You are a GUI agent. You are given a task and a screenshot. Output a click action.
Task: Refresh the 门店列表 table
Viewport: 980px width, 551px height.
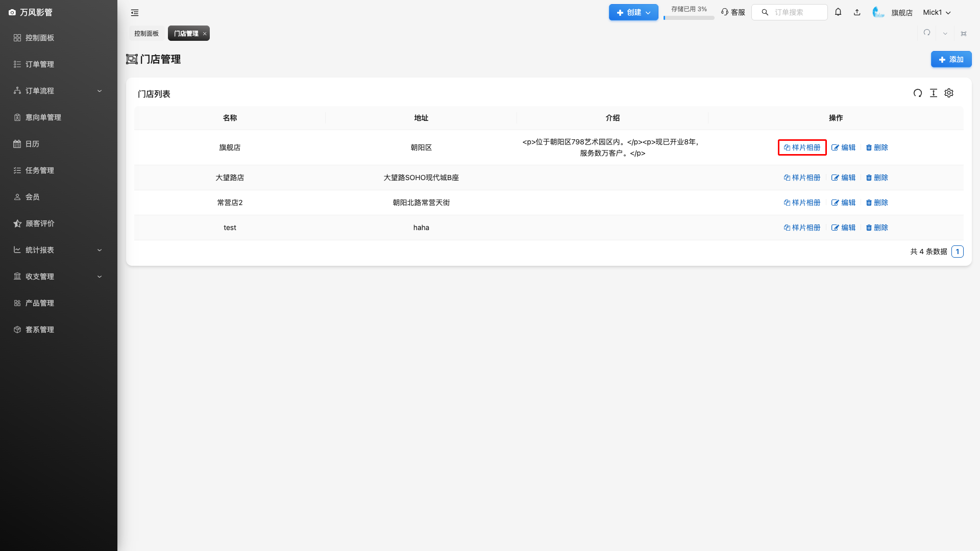coord(918,93)
